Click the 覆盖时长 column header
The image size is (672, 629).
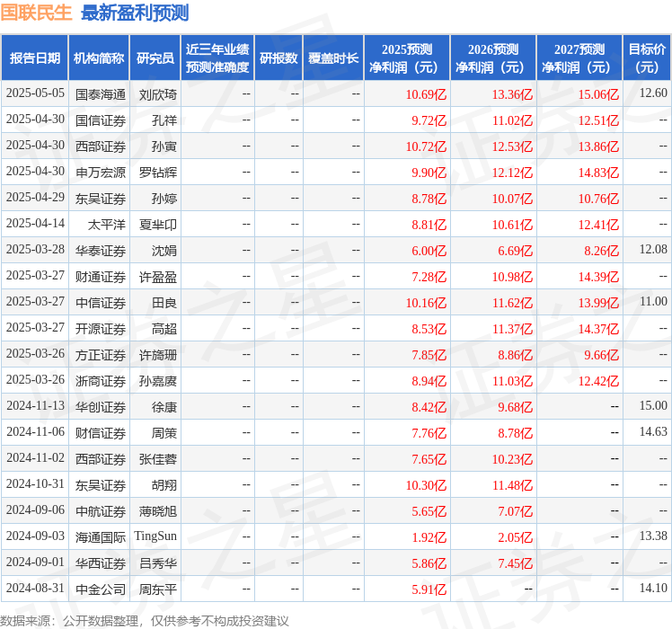click(x=333, y=58)
